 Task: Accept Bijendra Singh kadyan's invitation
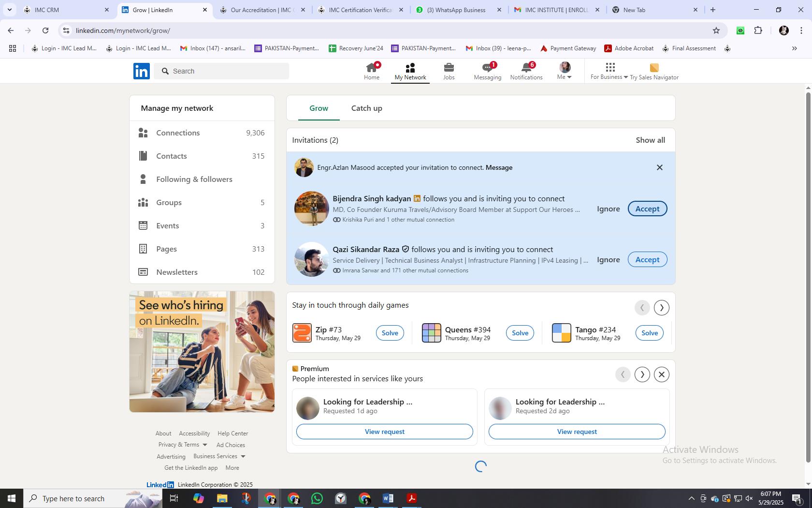647,209
